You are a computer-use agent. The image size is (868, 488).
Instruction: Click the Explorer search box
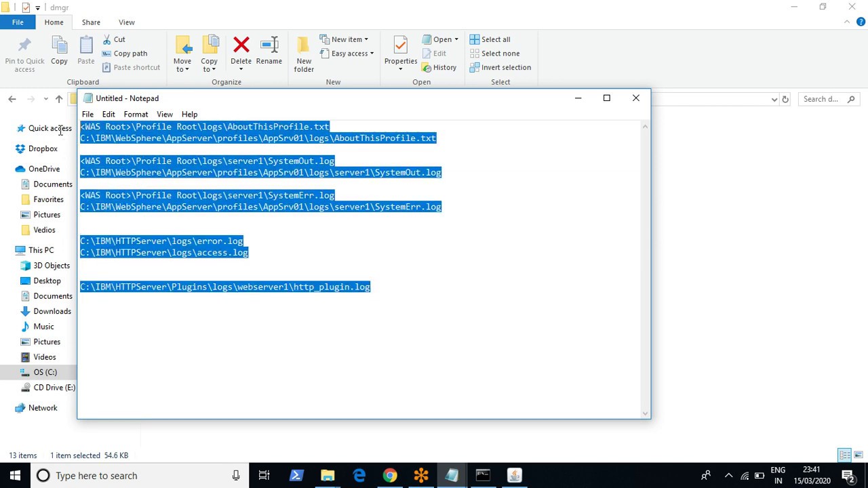tap(829, 99)
